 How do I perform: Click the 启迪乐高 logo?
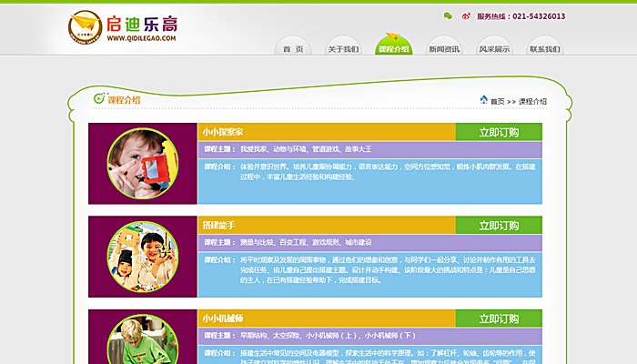pyautogui.click(x=123, y=27)
